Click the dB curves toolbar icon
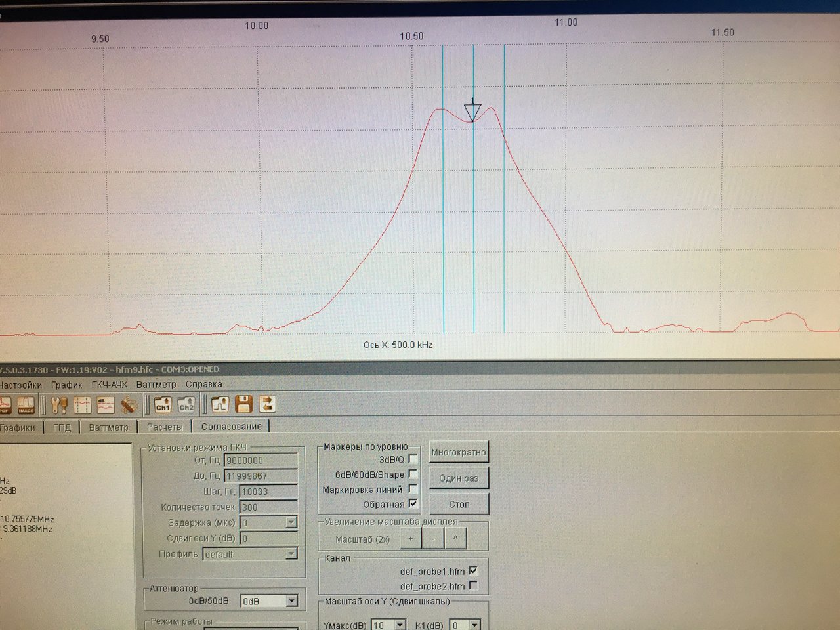Viewport: 840px width, 630px height. coord(106,405)
